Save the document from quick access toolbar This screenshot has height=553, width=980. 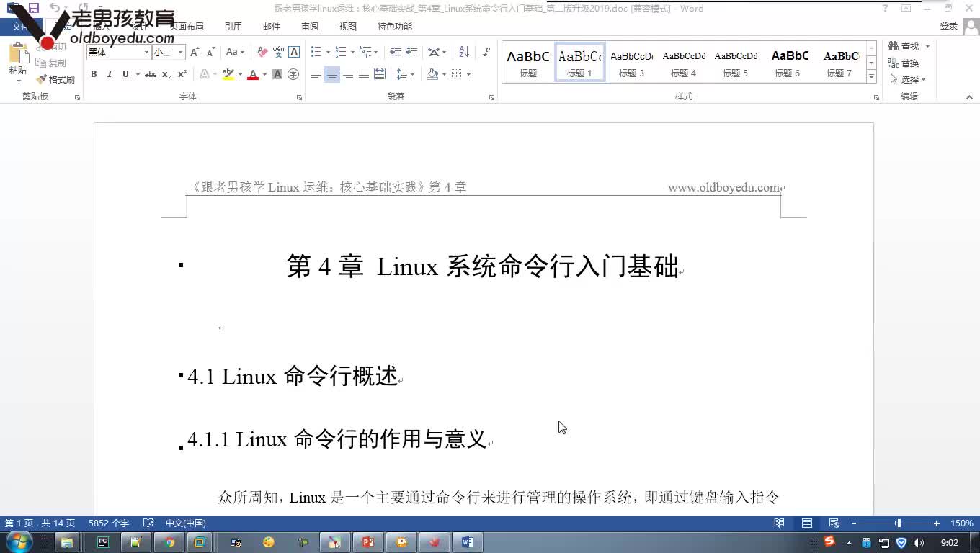coord(33,8)
